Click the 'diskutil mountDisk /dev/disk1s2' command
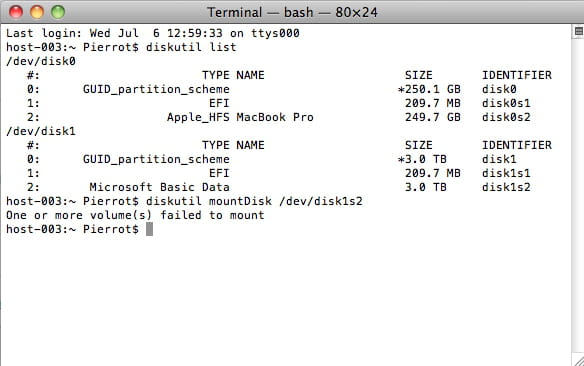 [x=254, y=201]
